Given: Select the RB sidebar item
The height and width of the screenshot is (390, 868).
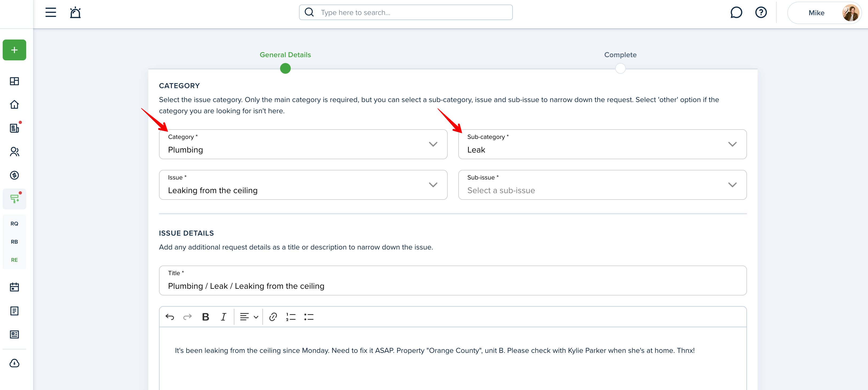Looking at the screenshot, I should click(14, 242).
